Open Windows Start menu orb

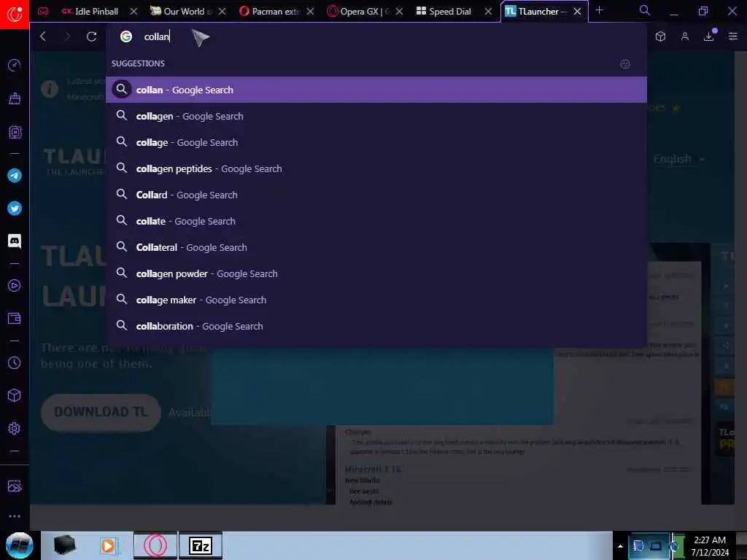20,545
